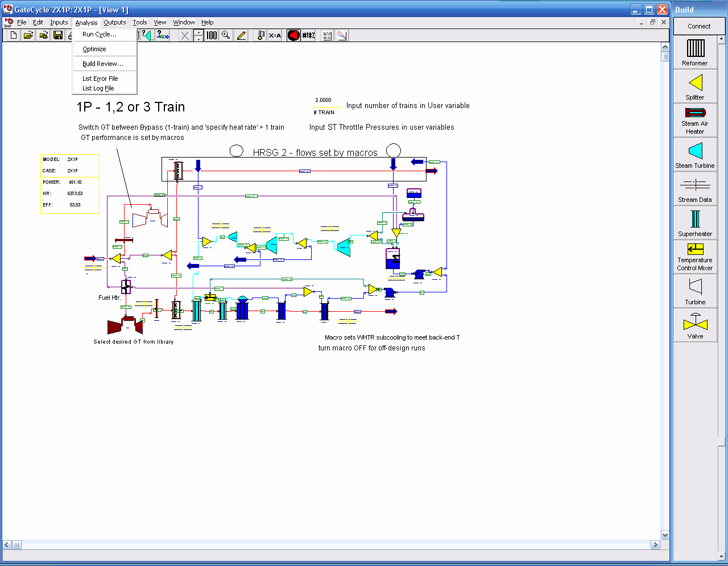Click the red gas turbine icon near 'Select desired GT from library'
Image resolution: width=728 pixels, height=566 pixels.
coord(125,325)
